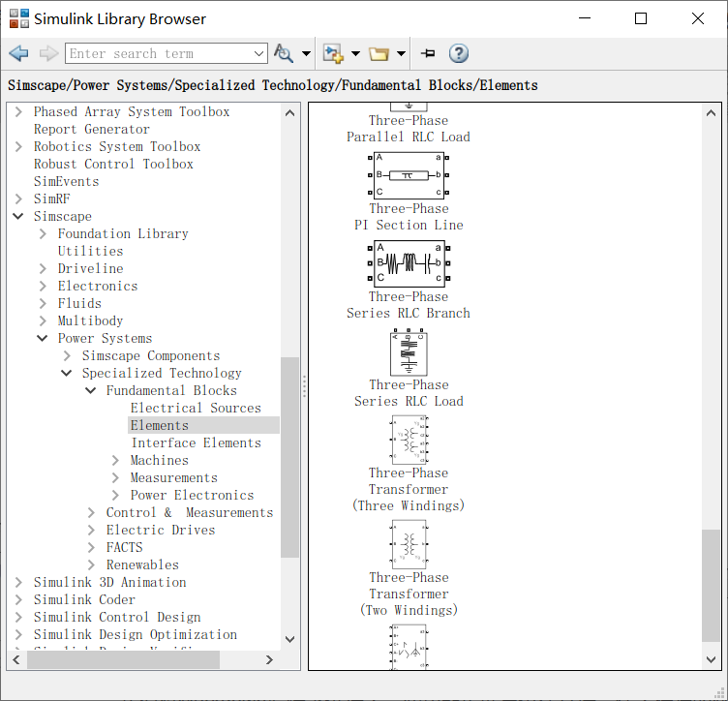Click tree panel scroll up arrow
728x701 pixels.
point(289,113)
